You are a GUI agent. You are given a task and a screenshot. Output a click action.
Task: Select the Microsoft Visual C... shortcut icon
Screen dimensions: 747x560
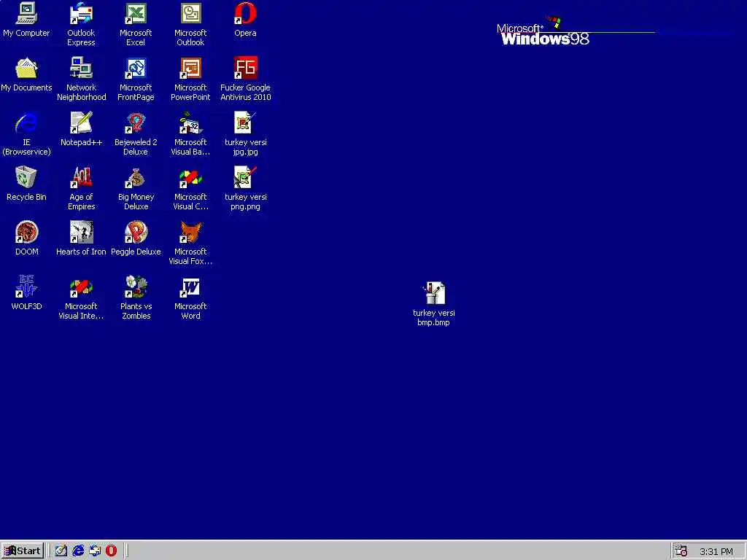point(190,178)
